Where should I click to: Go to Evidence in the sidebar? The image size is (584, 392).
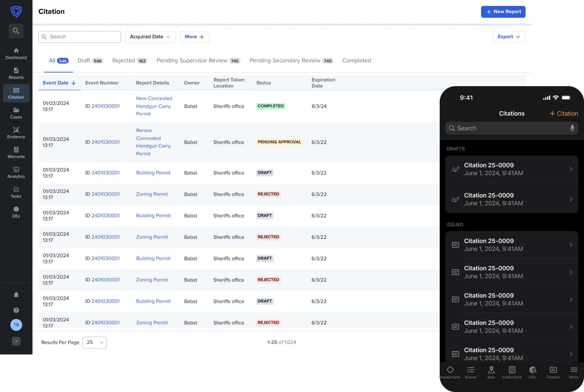[x=16, y=132]
